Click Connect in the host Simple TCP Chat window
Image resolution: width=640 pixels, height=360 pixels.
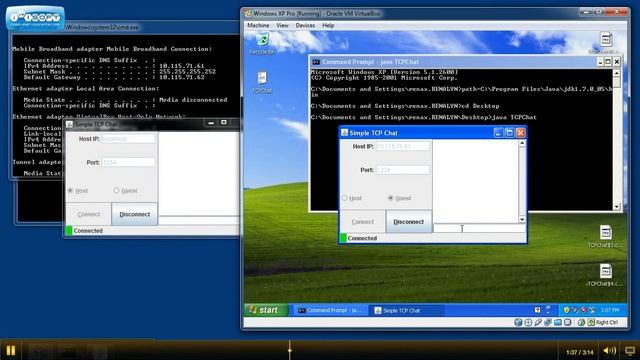click(88, 214)
